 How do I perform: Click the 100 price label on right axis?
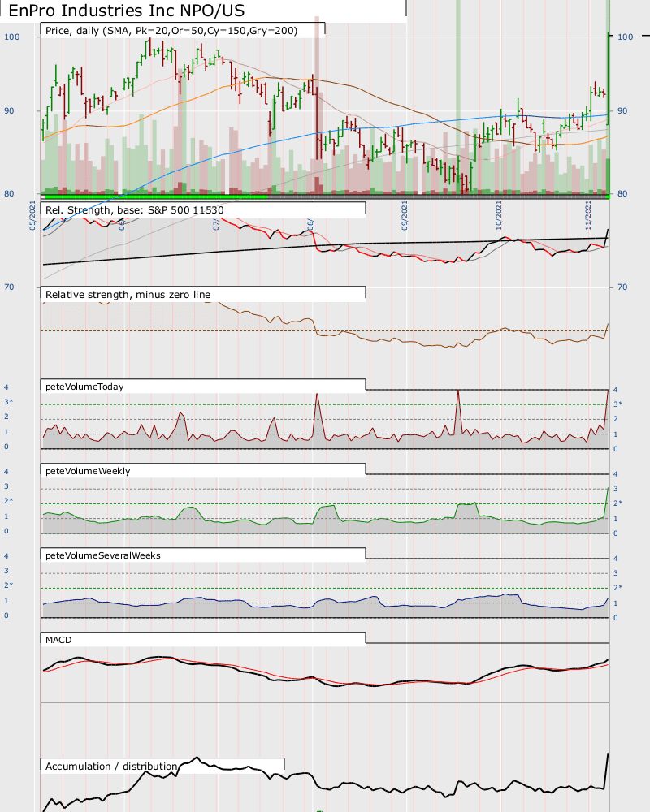coord(625,37)
